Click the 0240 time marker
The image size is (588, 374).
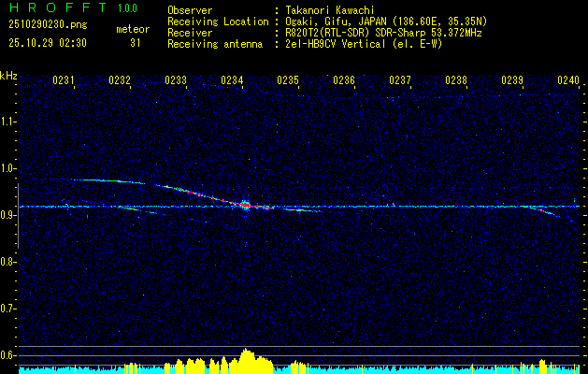(568, 80)
